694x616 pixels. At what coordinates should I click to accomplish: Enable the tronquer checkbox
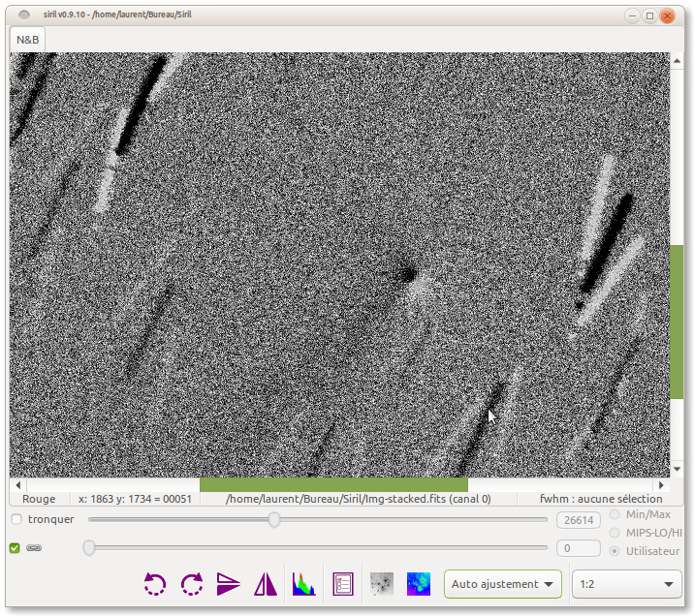(16, 520)
